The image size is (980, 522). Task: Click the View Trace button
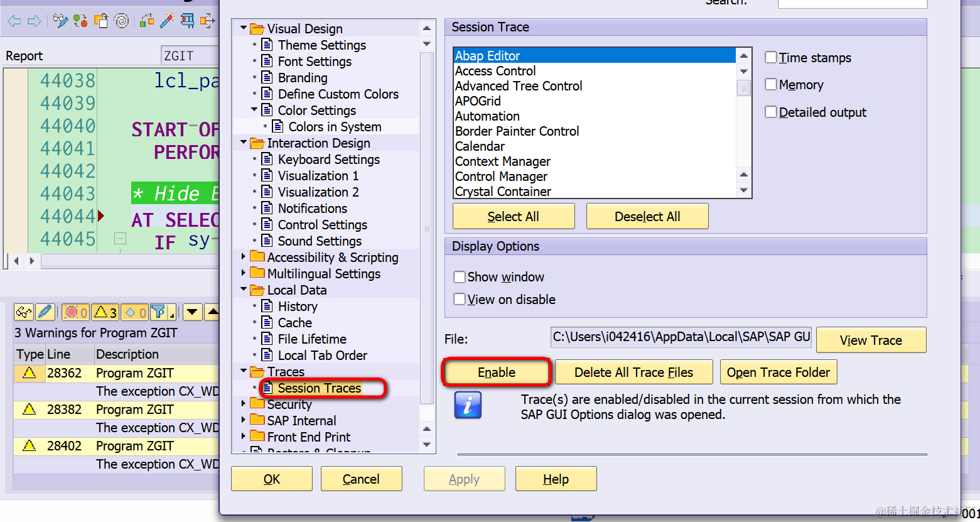pos(871,340)
